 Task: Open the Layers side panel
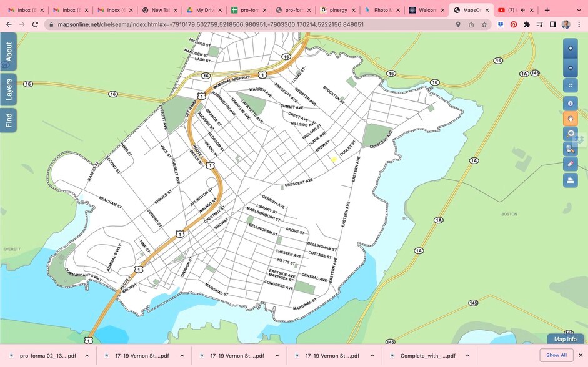pos(9,90)
